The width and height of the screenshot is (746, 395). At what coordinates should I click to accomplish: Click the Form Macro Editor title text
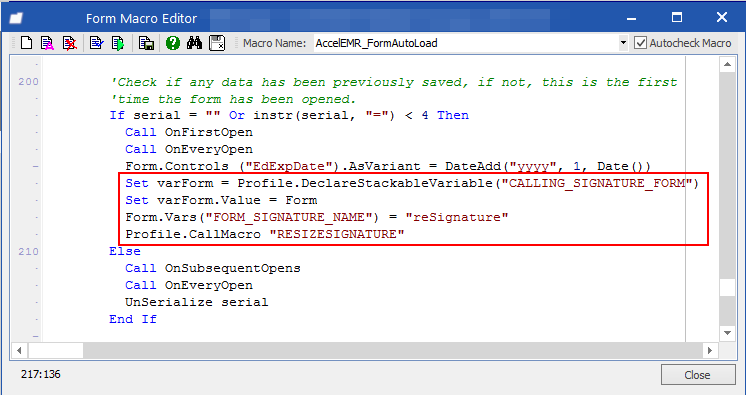click(141, 19)
